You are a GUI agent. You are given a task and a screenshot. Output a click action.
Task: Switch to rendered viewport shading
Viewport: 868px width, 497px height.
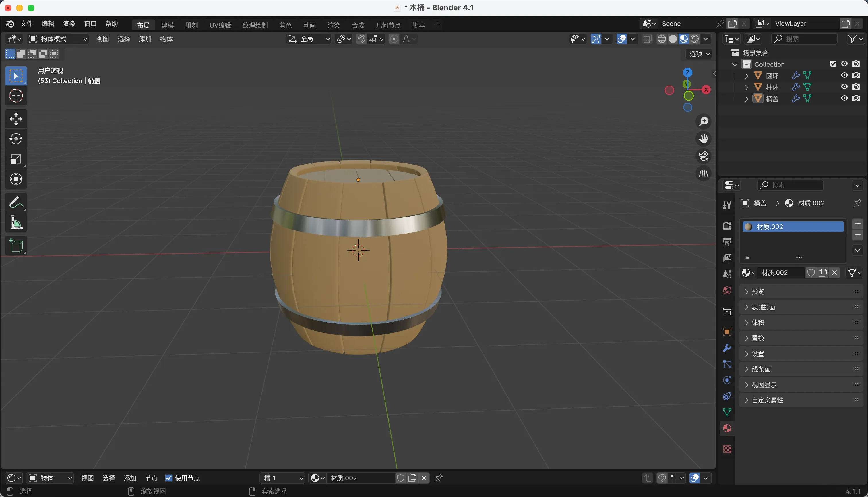click(x=695, y=39)
